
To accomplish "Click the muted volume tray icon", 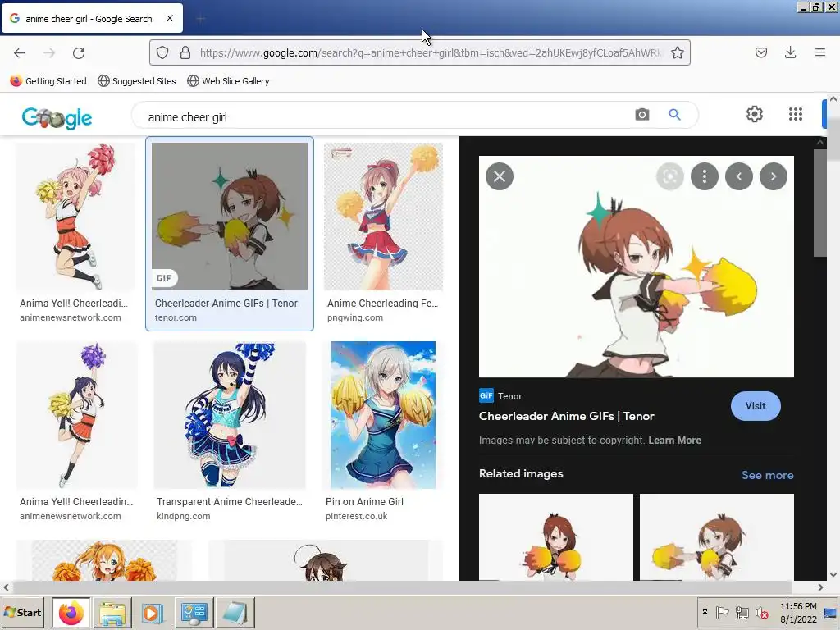I will 761,612.
